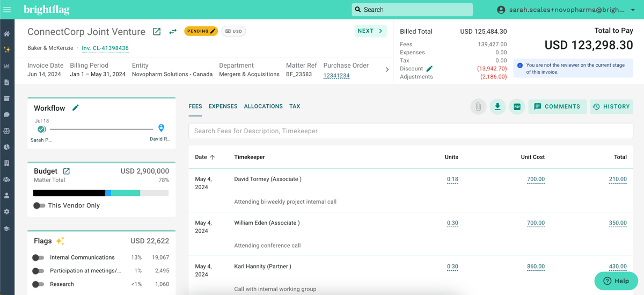The height and width of the screenshot is (295, 644).
Task: Go to NEXT invoice
Action: [x=370, y=31]
